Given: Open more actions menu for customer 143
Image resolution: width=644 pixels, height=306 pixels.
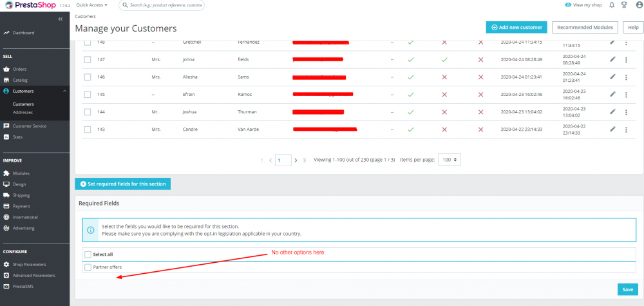Looking at the screenshot, I should [626, 129].
